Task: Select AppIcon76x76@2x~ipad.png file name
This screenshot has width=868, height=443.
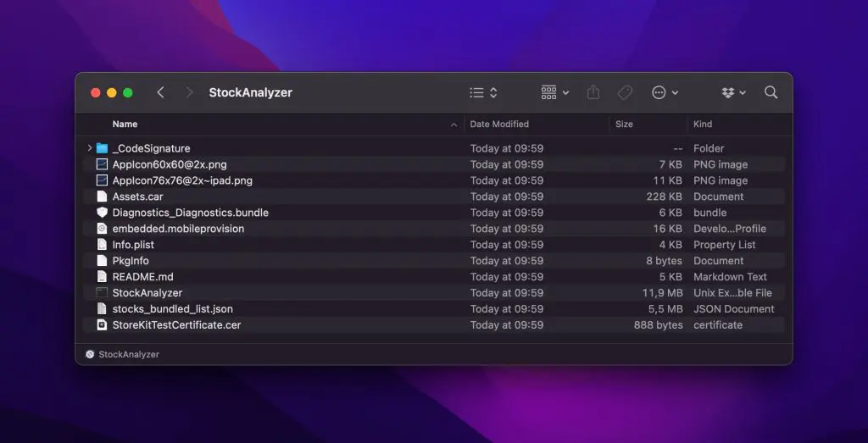Action: tap(182, 180)
